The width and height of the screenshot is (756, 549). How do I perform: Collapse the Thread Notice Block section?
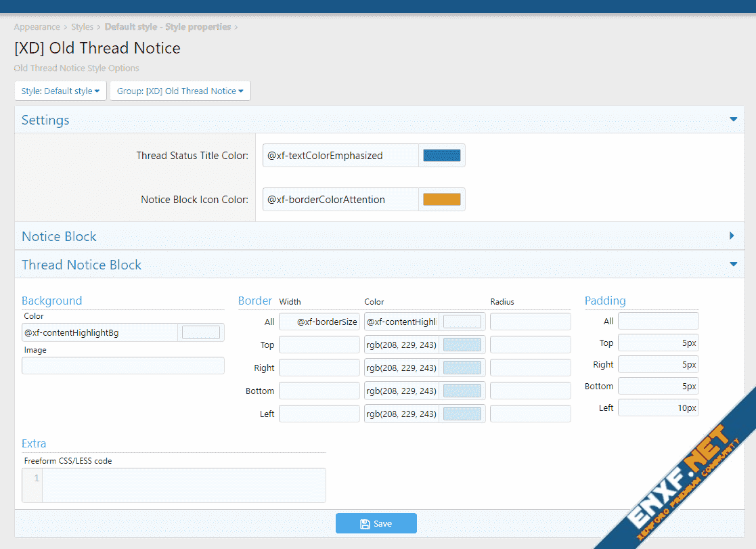pyautogui.click(x=732, y=265)
